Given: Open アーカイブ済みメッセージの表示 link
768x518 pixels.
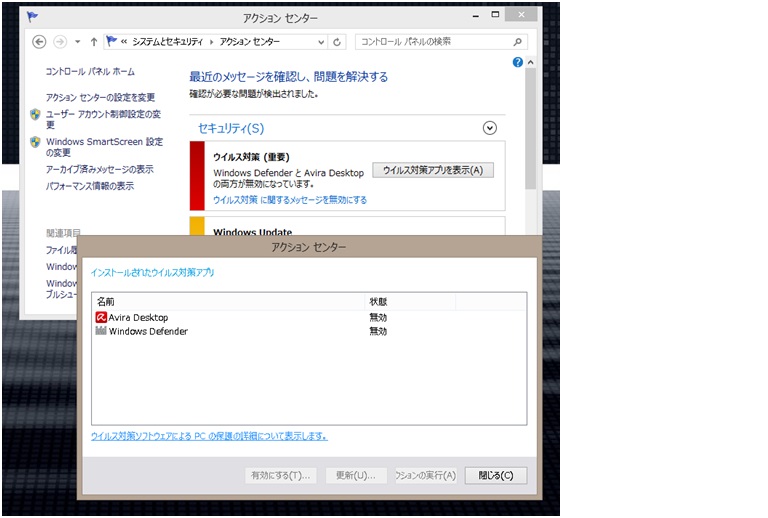Looking at the screenshot, I should tap(99, 169).
